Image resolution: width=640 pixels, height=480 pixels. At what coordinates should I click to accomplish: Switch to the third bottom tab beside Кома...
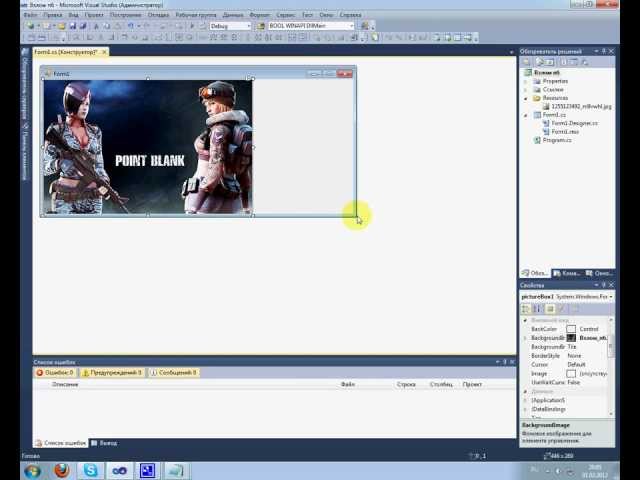(x=599, y=273)
